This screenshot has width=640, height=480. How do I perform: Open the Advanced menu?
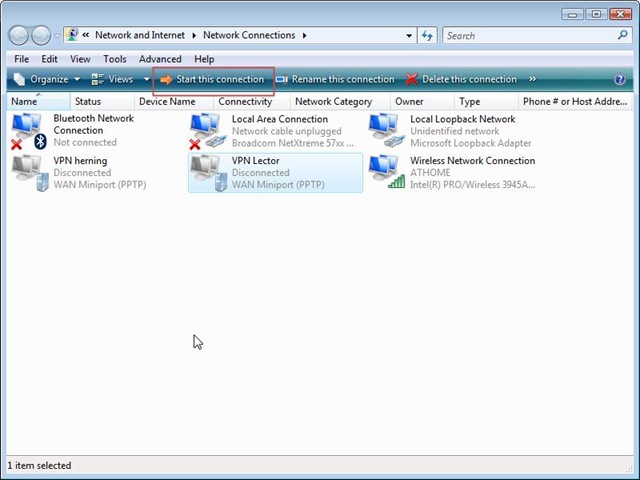(x=160, y=59)
